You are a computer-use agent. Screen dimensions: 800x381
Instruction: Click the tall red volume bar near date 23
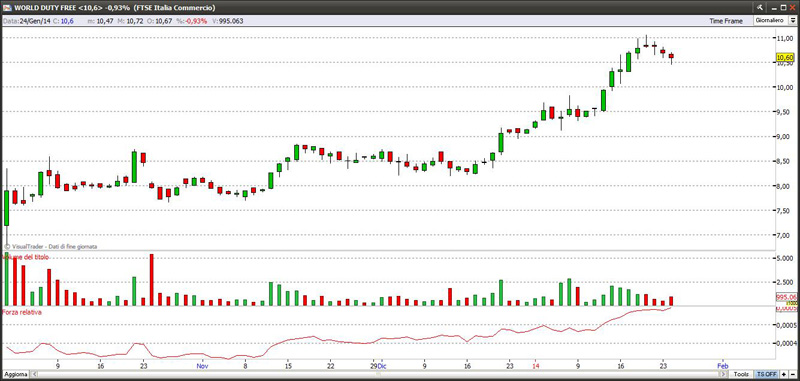152,280
